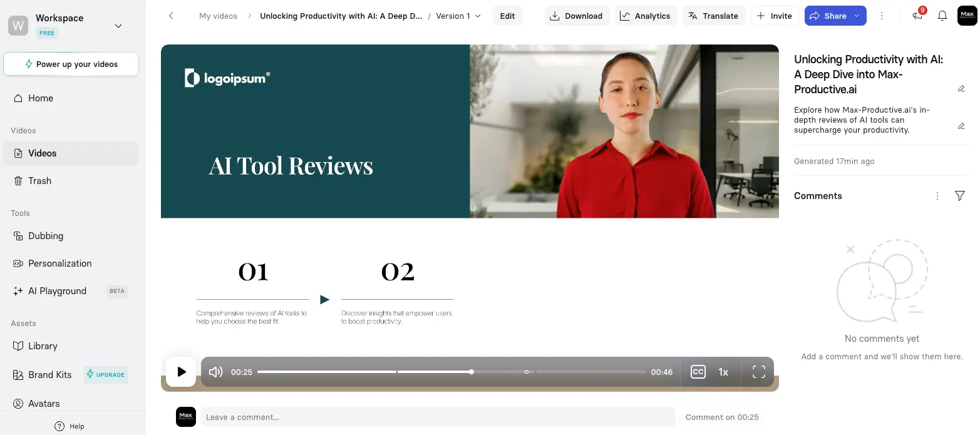Screen dimensions: 980x435
Task: Open the header more options menu
Action: (x=882, y=16)
